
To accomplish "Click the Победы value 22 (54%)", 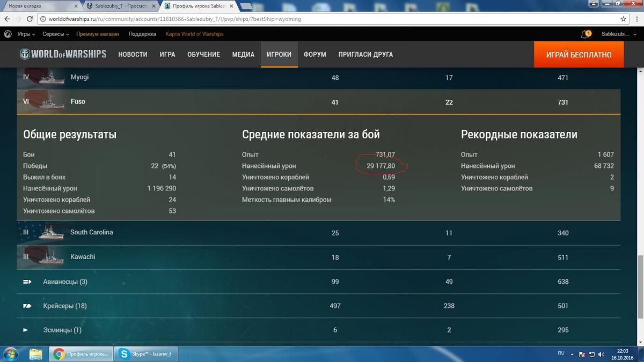I will click(163, 166).
